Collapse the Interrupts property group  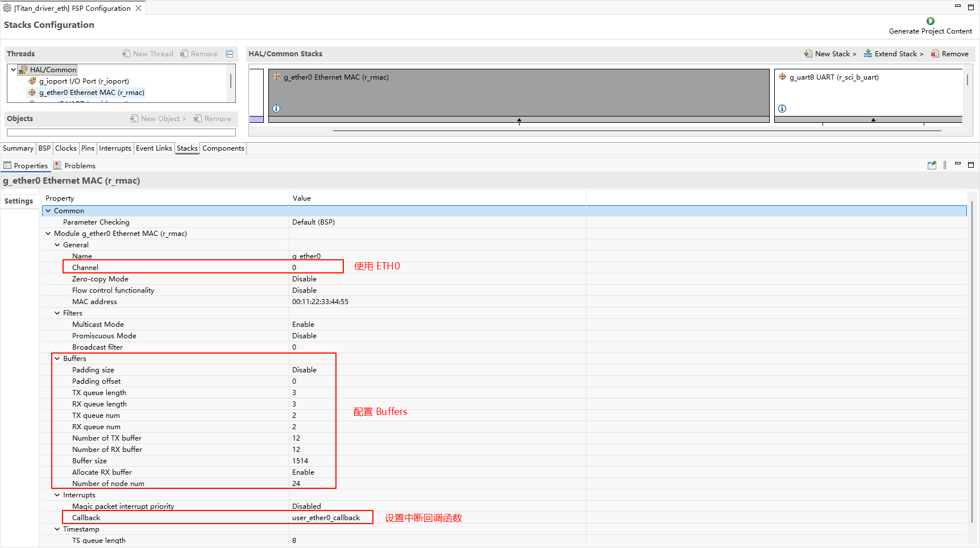[57, 495]
